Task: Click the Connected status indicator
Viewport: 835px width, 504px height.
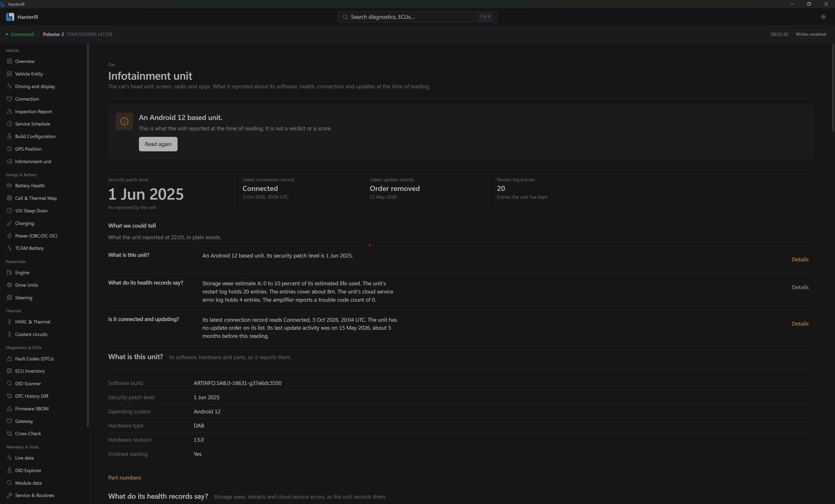Action: [20, 34]
